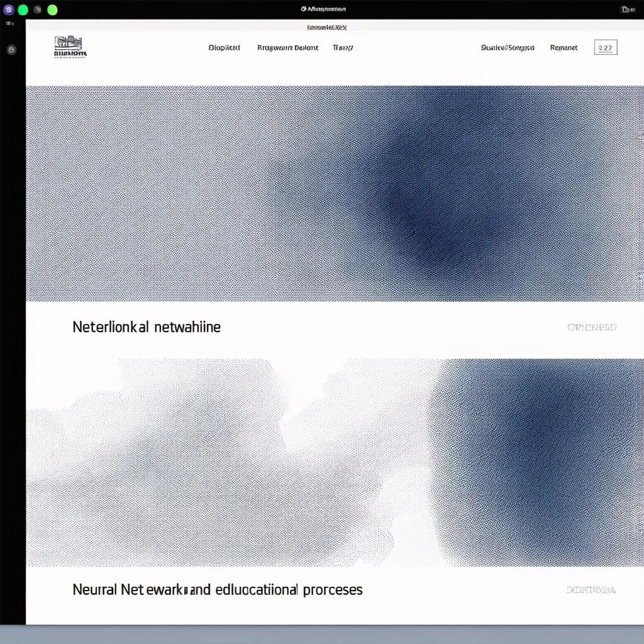Image resolution: width=644 pixels, height=644 pixels.
Task: Open the "Neterlionkal netwahiine" article title
Action: 147,327
